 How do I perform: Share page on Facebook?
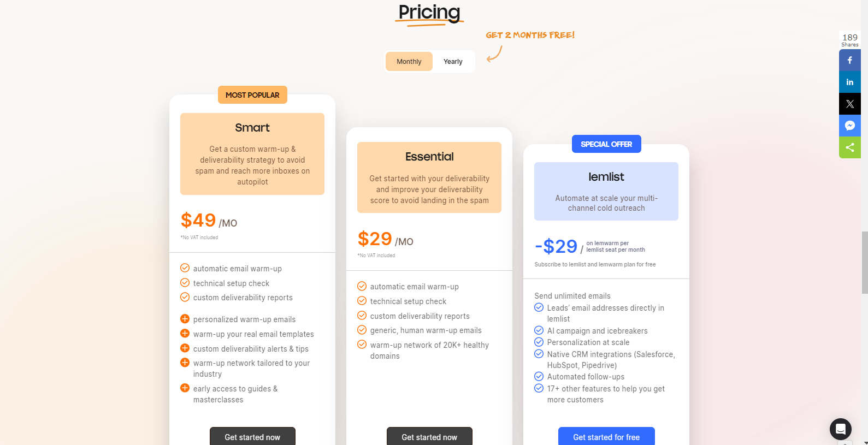coord(849,60)
